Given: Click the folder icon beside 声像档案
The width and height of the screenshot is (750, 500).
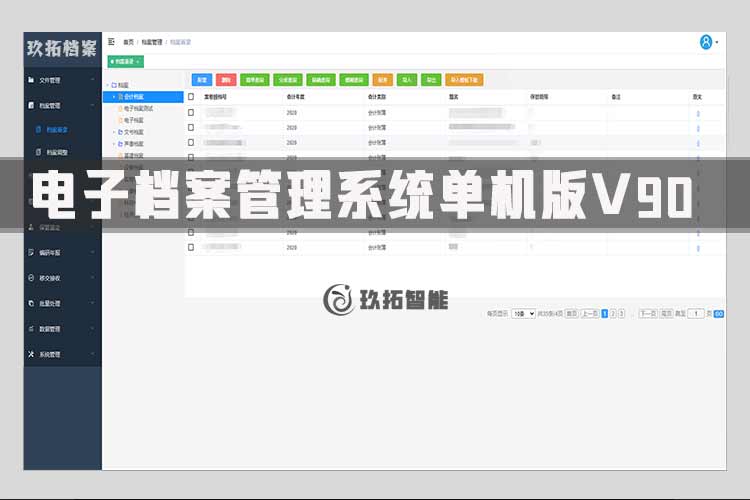Looking at the screenshot, I should coord(121,144).
